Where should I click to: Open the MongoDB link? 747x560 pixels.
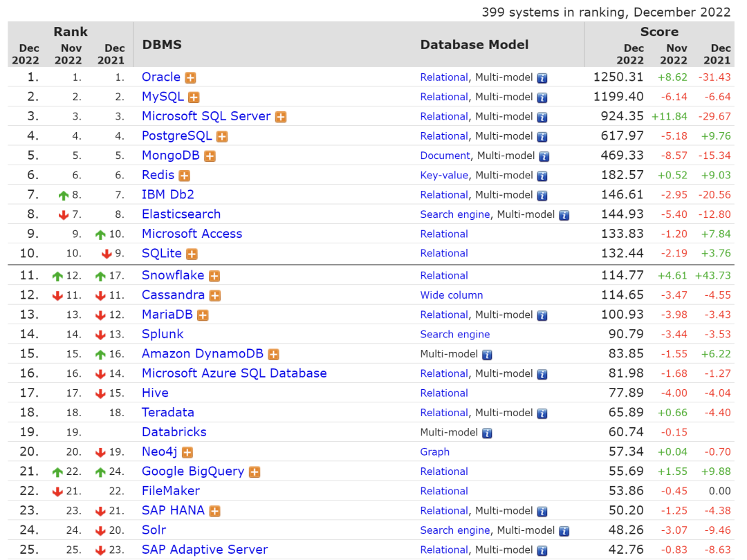click(x=171, y=156)
